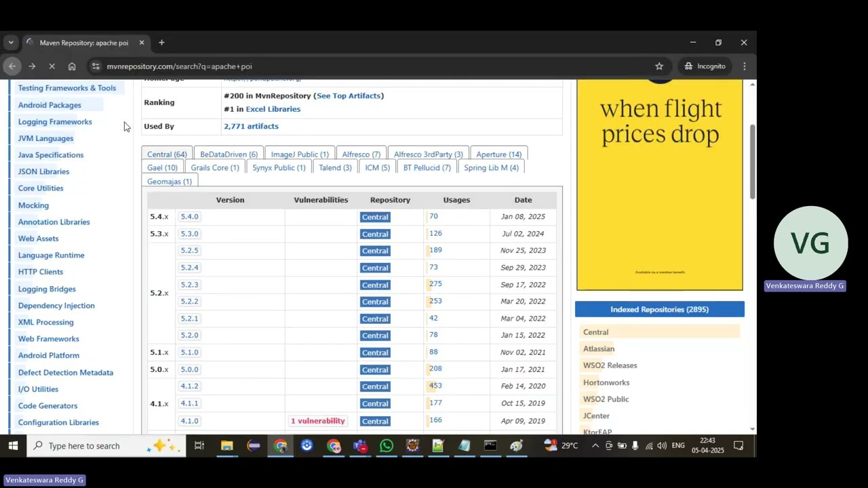The image size is (868, 488).
Task: Select the Aperture (14) tab
Action: click(499, 155)
